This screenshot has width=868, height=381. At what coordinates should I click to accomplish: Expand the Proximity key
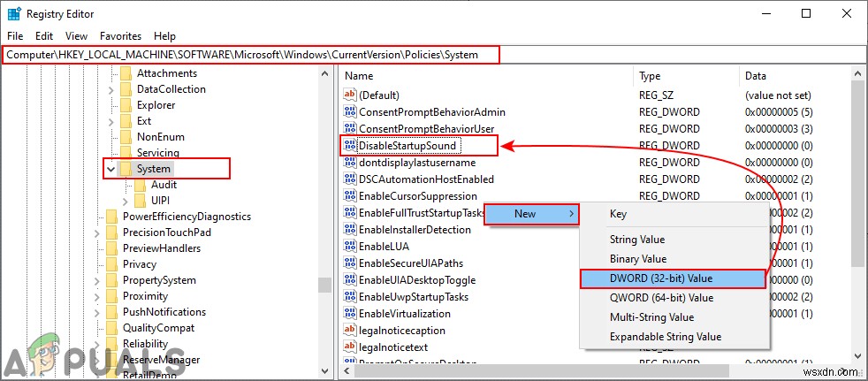pyautogui.click(x=97, y=296)
